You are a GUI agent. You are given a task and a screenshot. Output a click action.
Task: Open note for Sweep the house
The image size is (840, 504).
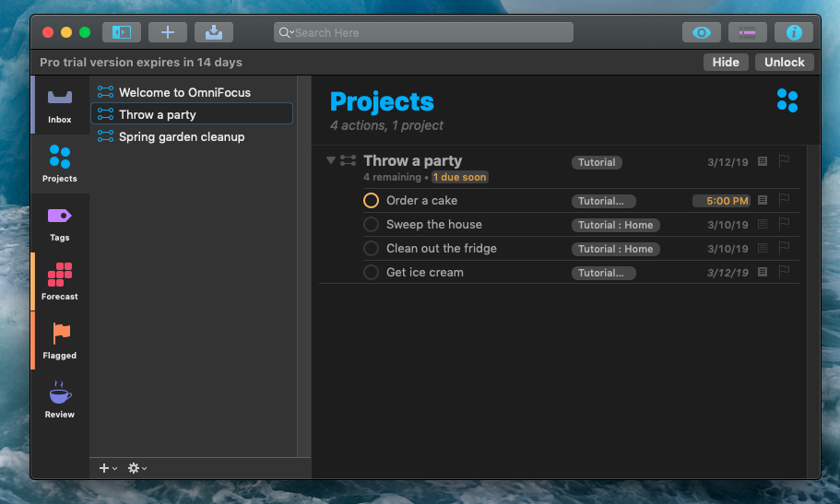(763, 224)
